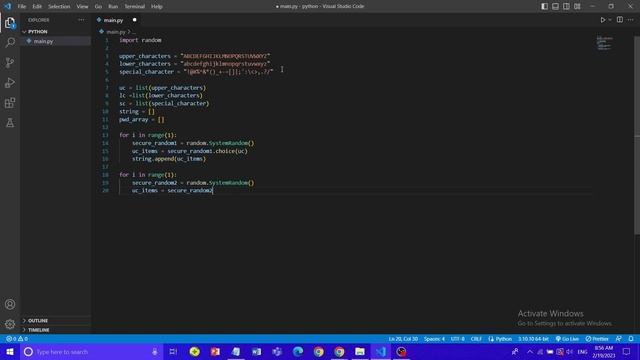The height and width of the screenshot is (360, 640).
Task: Start Go Live server
Action: tap(567, 339)
